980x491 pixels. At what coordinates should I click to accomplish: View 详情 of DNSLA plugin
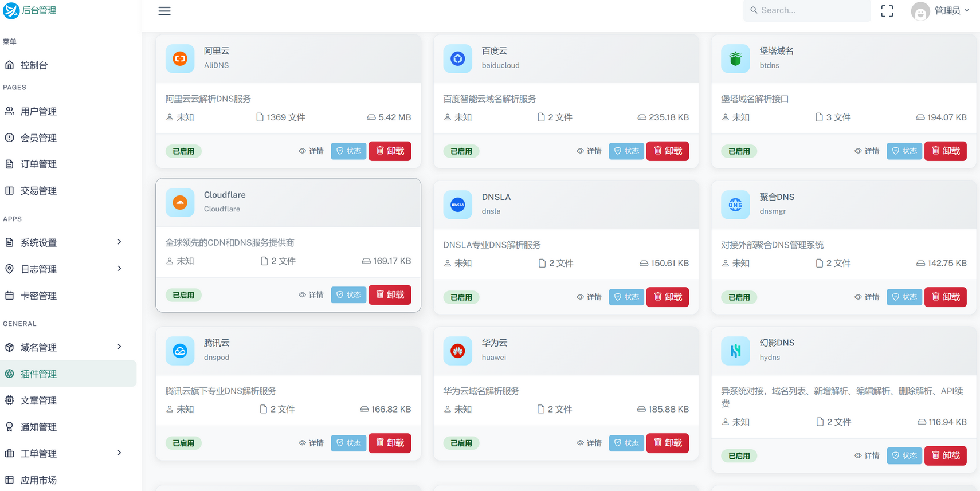pos(589,297)
